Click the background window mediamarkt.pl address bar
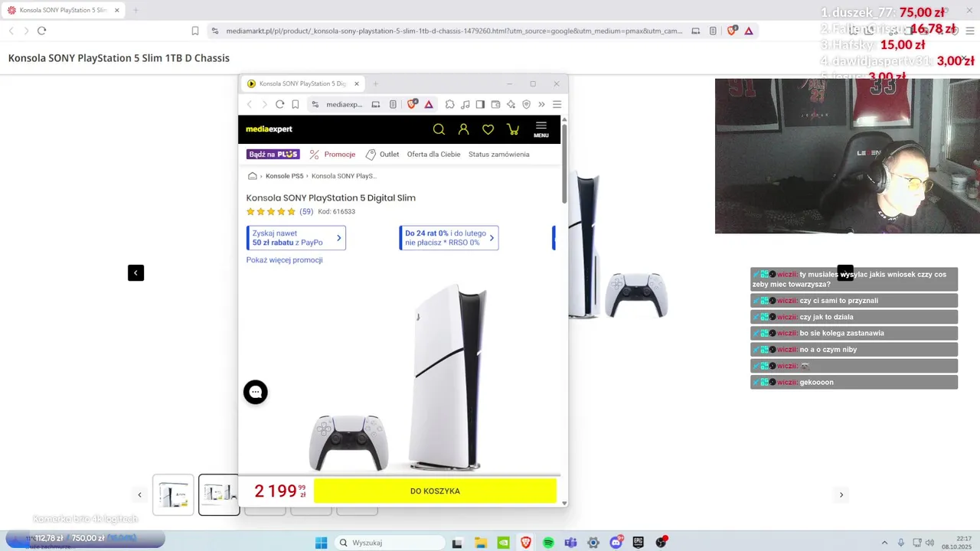The width and height of the screenshot is (980, 551). click(x=454, y=31)
